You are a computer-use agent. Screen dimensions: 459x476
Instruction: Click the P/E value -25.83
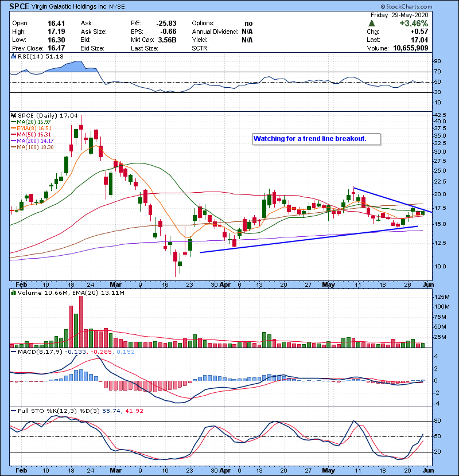pyautogui.click(x=166, y=24)
